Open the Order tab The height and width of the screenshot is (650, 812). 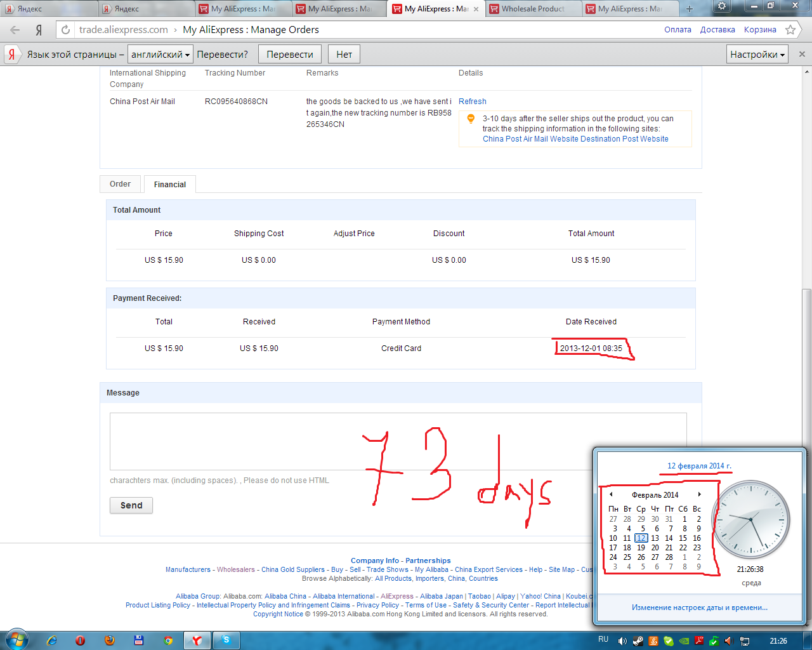120,184
